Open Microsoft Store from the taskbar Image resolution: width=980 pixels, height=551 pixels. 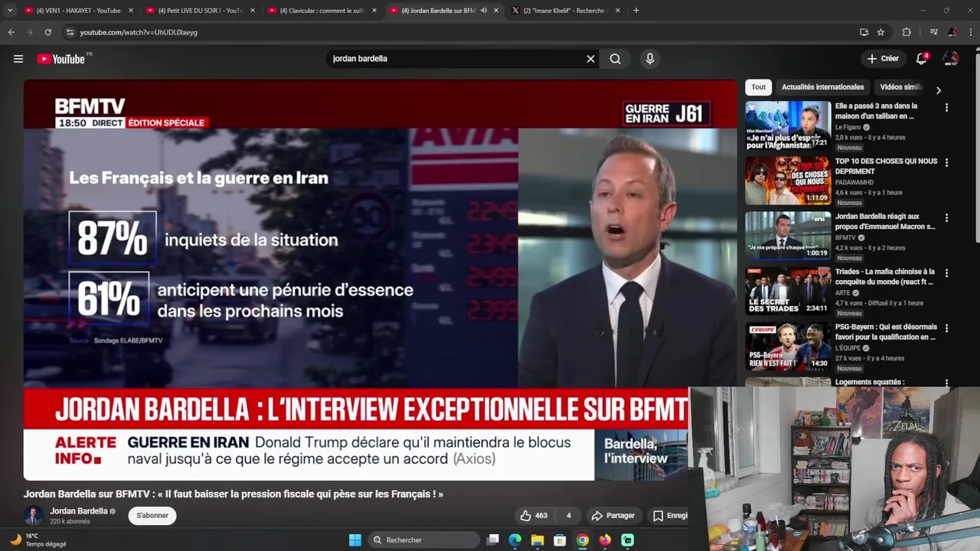click(560, 540)
